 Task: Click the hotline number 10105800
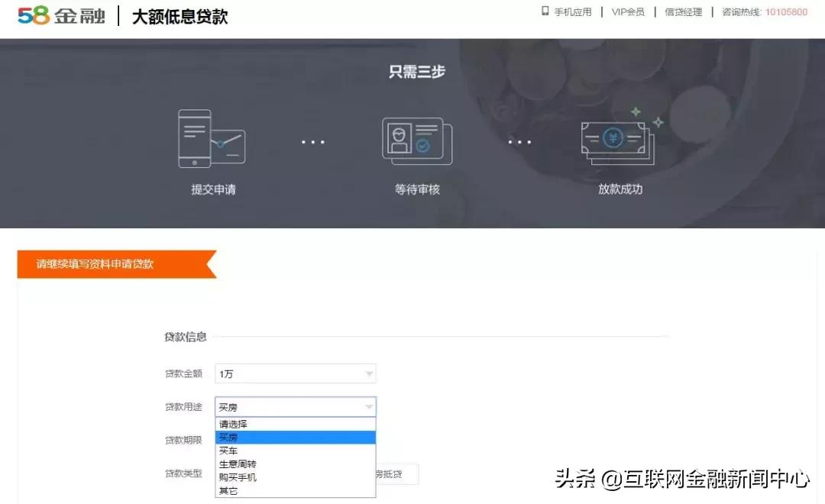point(787,11)
